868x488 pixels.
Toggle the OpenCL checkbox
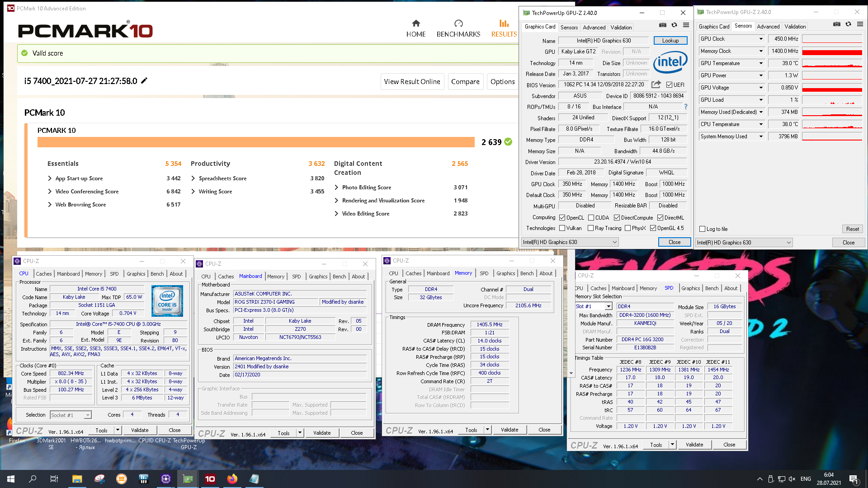(x=562, y=218)
